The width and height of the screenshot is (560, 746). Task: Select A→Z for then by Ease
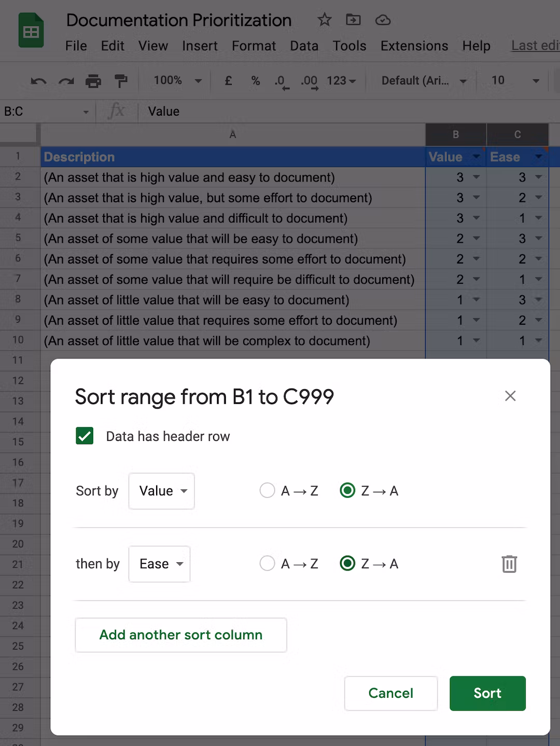tap(267, 563)
